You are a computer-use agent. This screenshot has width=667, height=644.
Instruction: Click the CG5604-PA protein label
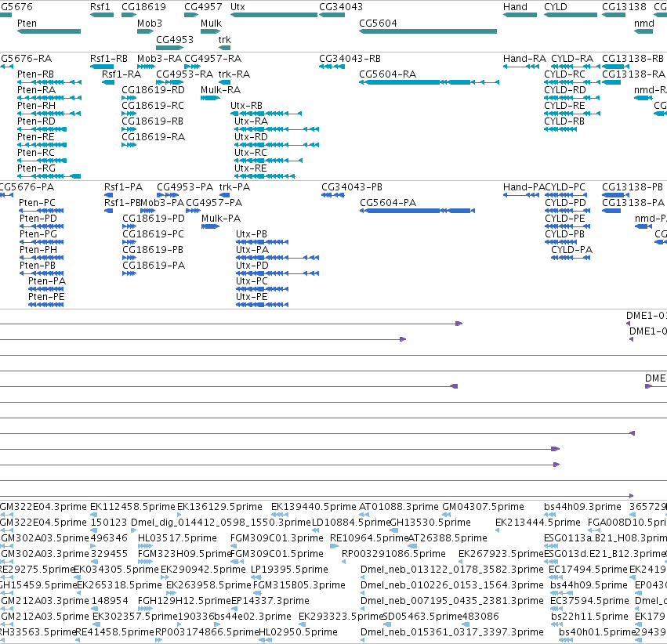(388, 203)
